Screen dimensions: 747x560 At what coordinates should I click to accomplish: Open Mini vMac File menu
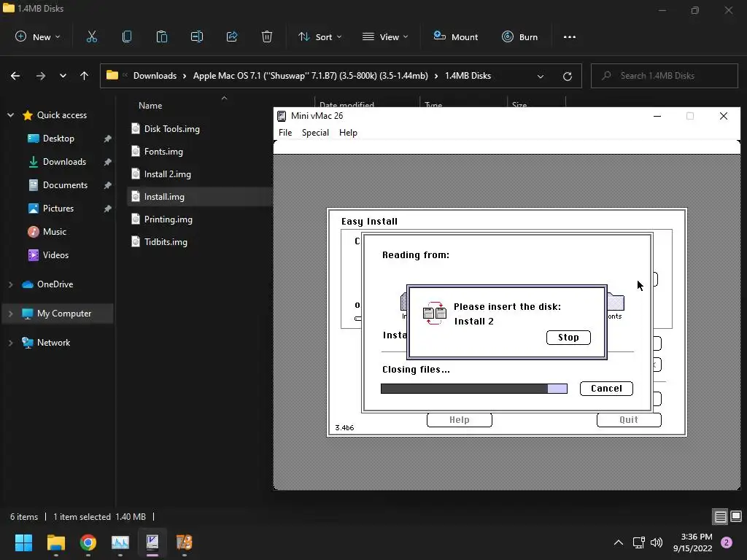pyautogui.click(x=285, y=133)
